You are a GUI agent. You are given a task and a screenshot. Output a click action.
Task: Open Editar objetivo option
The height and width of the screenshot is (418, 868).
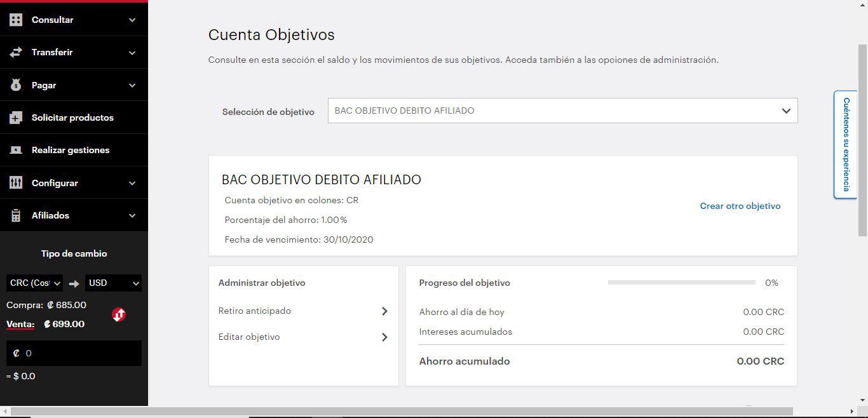tap(303, 337)
